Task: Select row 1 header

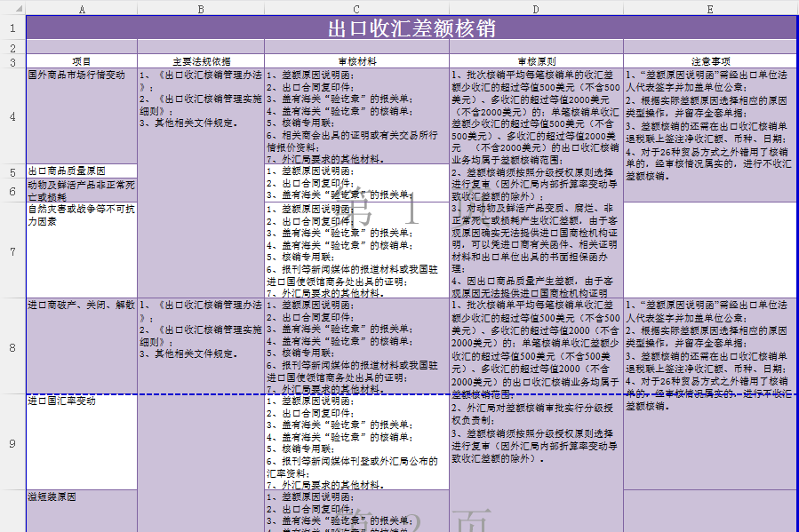Action: click(12, 28)
